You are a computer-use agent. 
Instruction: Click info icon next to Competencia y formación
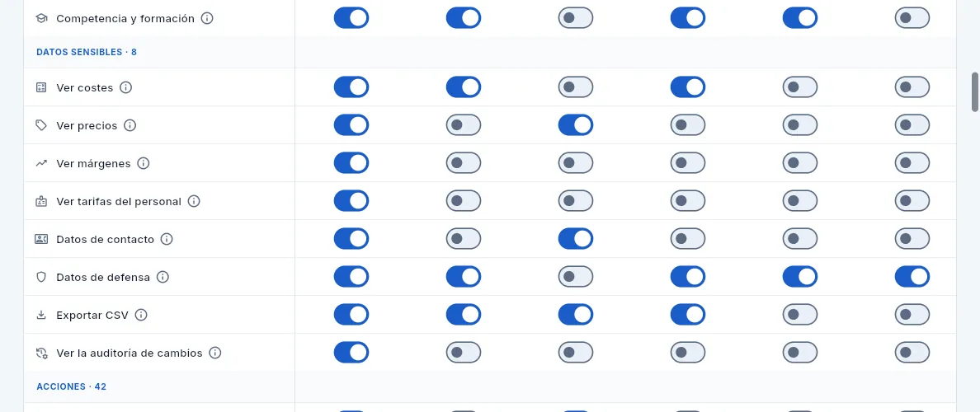[x=207, y=18]
